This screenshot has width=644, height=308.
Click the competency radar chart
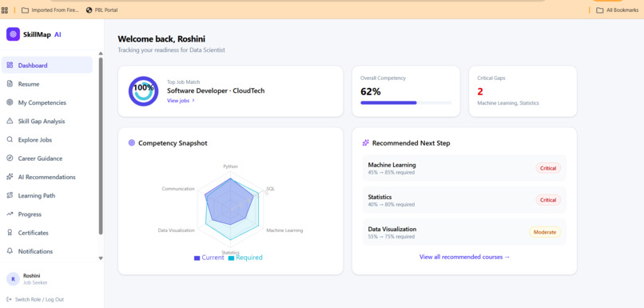click(230, 209)
